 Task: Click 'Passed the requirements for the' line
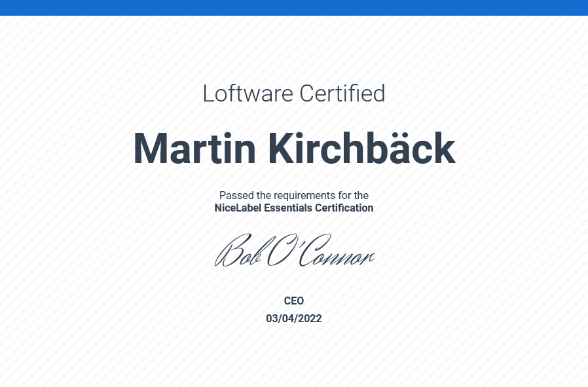pos(294,195)
